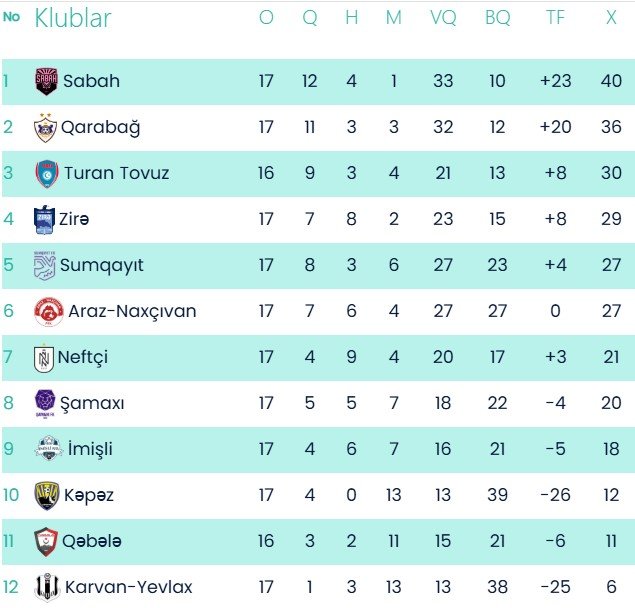Click the VQ column header
This screenshot has width=635, height=608.
click(x=443, y=18)
